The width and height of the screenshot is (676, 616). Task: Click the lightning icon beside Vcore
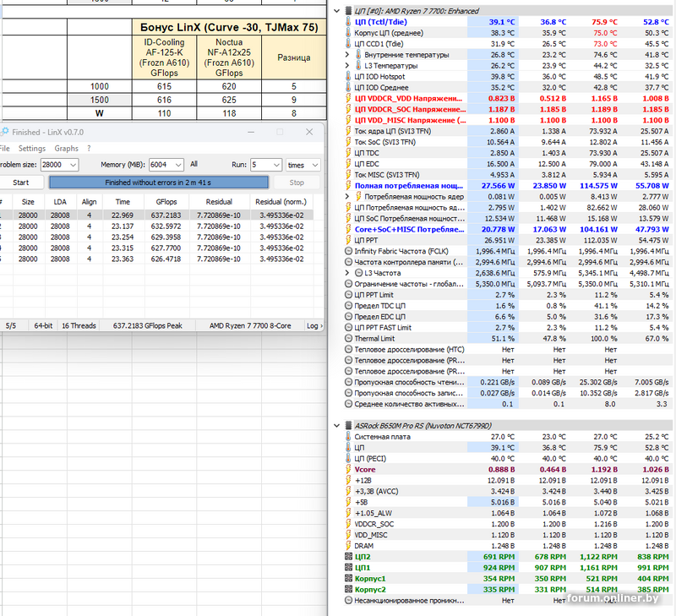click(349, 469)
